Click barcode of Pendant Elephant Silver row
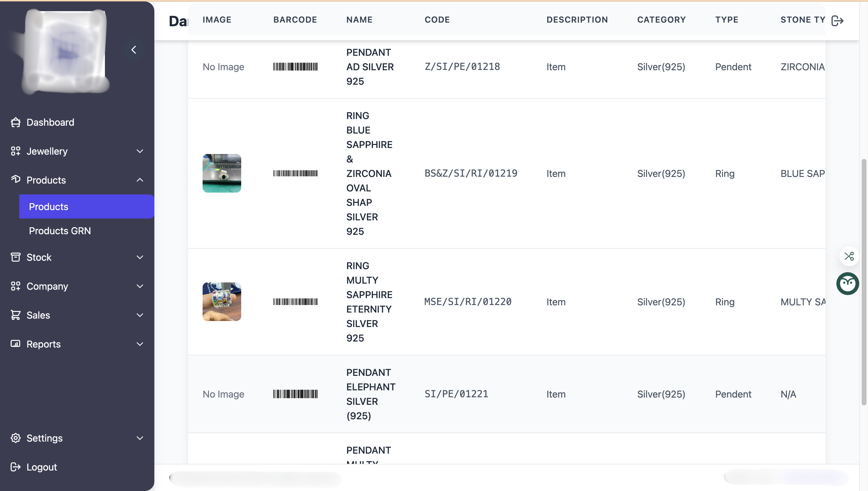 coord(295,394)
